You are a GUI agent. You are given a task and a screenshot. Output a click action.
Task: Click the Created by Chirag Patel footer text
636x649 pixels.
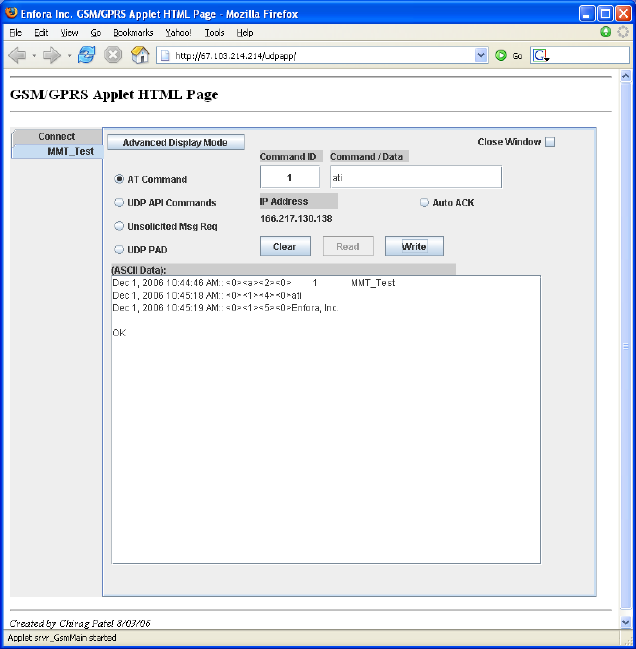click(x=80, y=623)
